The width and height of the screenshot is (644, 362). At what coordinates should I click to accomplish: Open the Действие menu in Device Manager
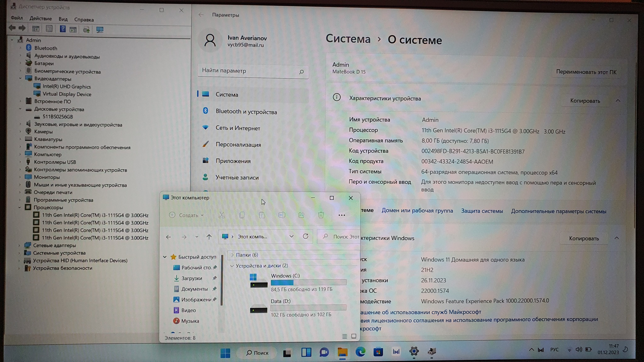click(41, 19)
